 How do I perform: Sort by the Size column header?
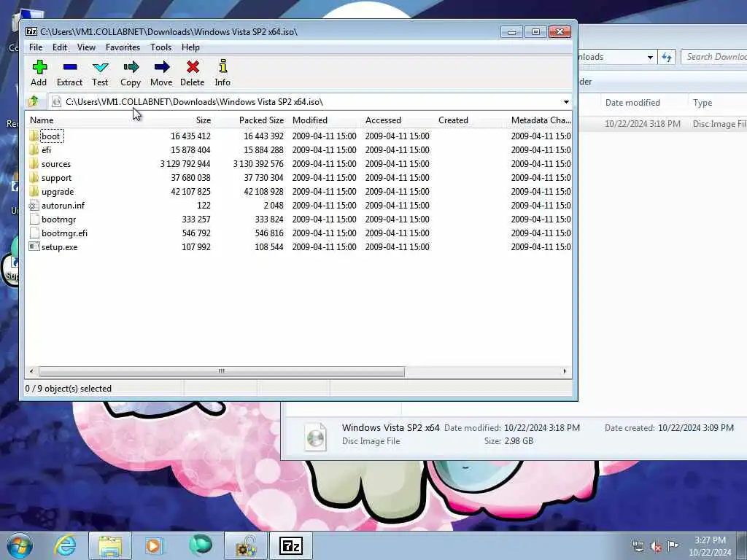point(204,120)
